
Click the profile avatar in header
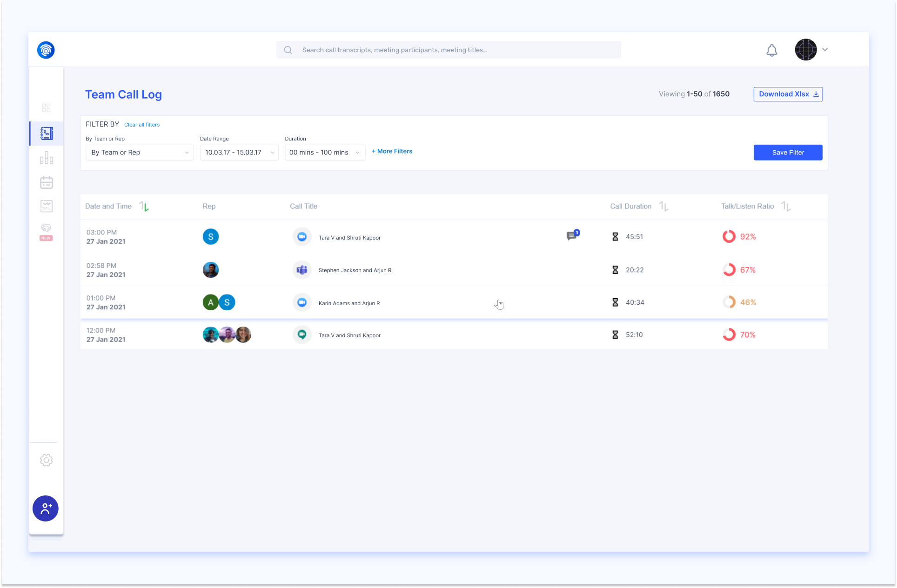[806, 50]
